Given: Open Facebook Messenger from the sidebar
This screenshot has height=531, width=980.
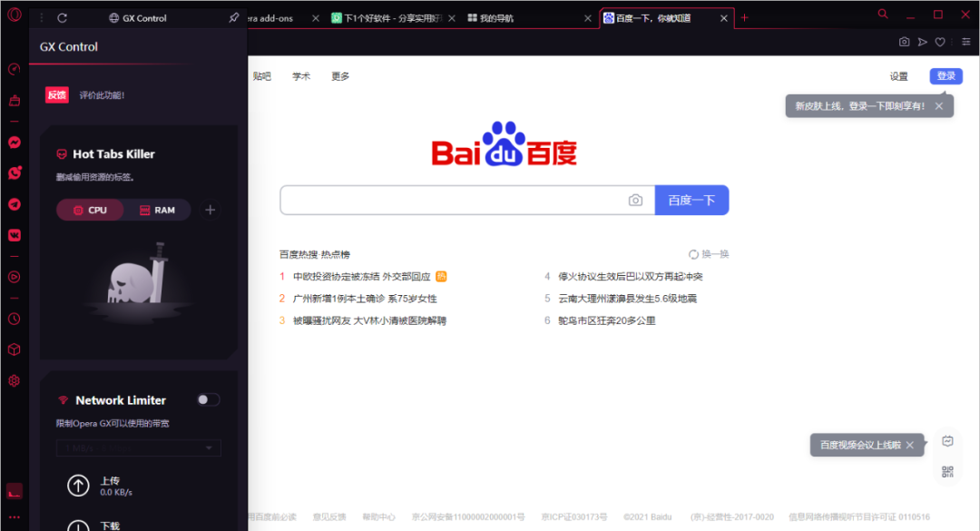Looking at the screenshot, I should (x=13, y=141).
